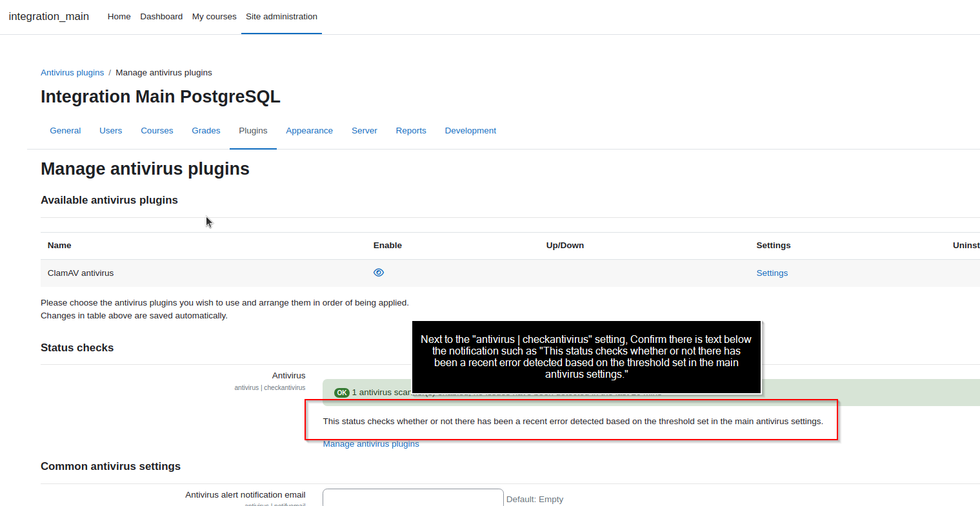Click the "Antivirus alert notification email" label

click(x=245, y=495)
